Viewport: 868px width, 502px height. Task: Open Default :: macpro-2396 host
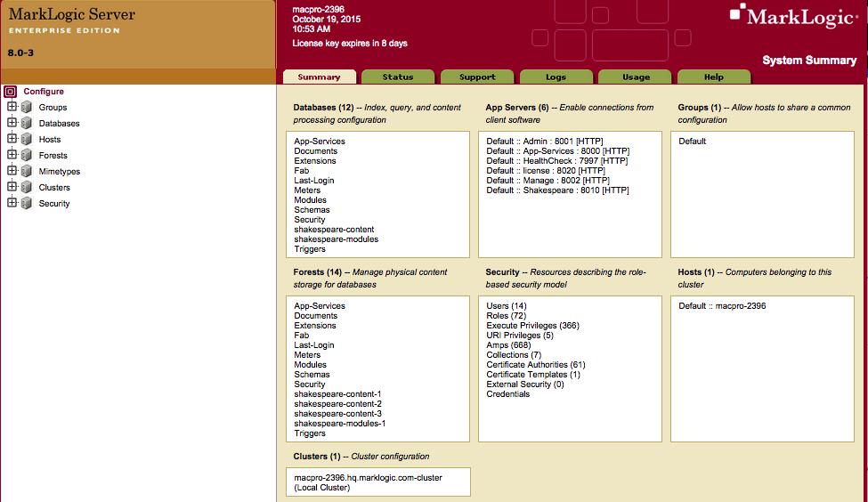(x=722, y=306)
